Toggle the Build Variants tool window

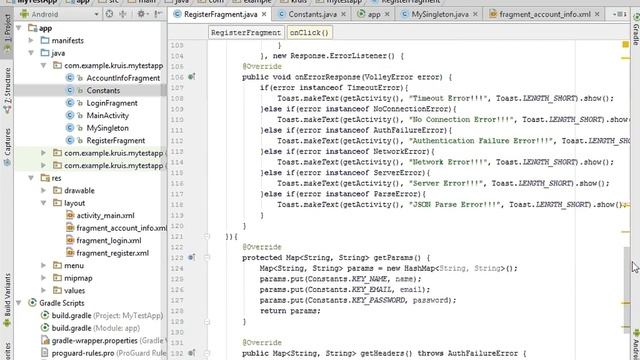[x=7, y=300]
